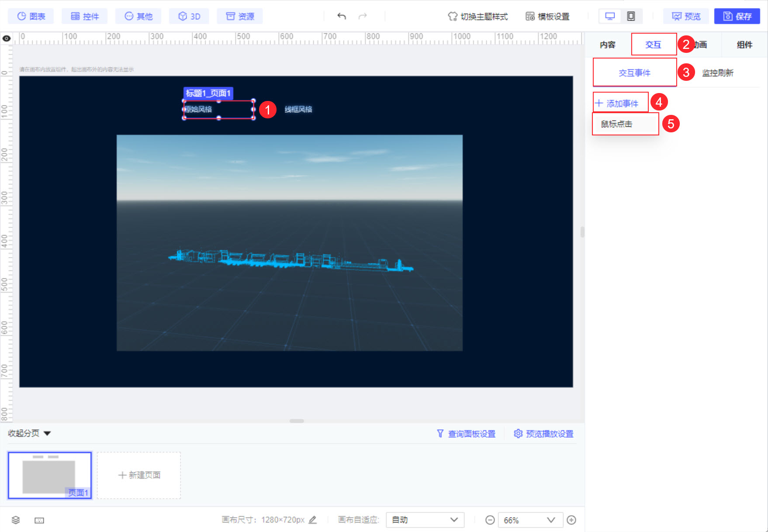Open the 66% zoom level dropdown
768x532 pixels.
[530, 520]
